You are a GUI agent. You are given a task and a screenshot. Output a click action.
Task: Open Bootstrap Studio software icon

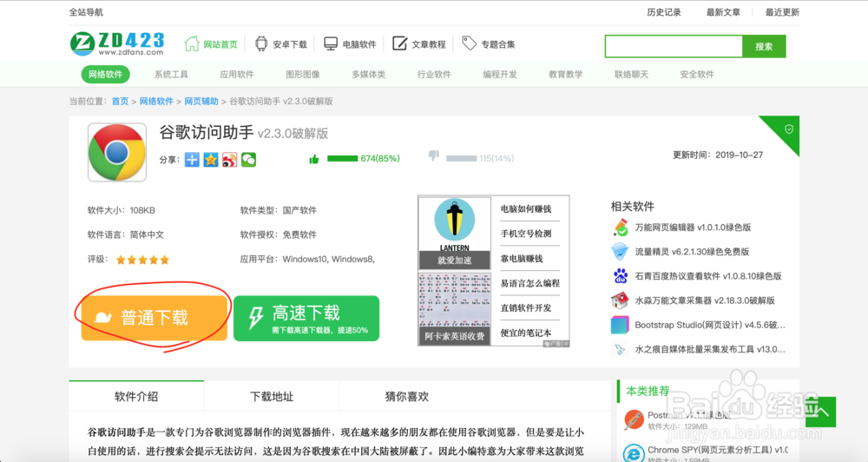click(x=620, y=325)
